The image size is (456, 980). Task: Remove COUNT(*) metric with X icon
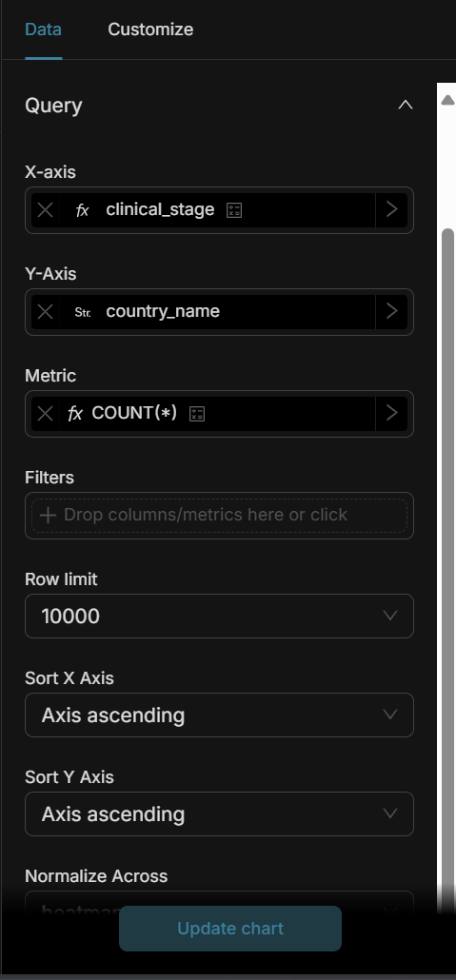[x=45, y=413]
